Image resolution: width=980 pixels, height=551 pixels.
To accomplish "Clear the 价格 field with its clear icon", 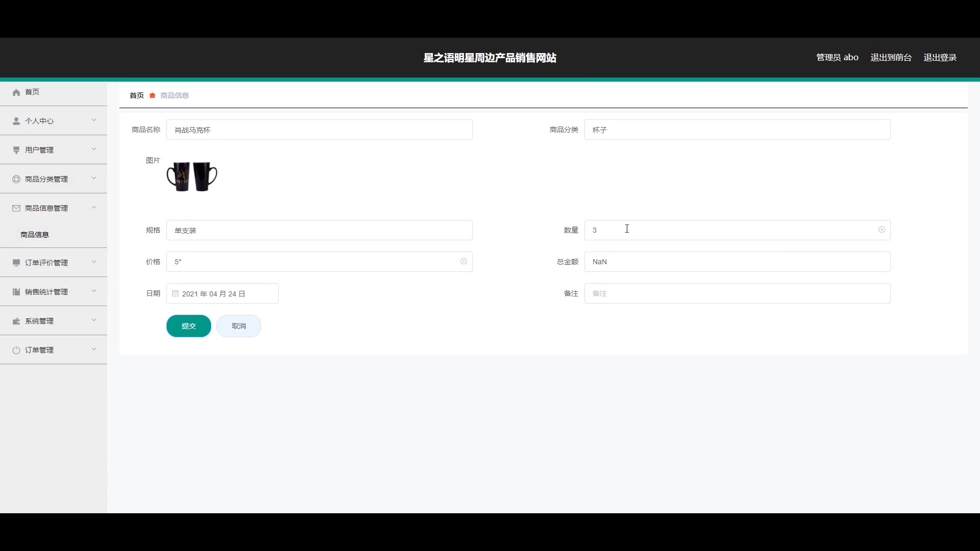I will (x=463, y=261).
